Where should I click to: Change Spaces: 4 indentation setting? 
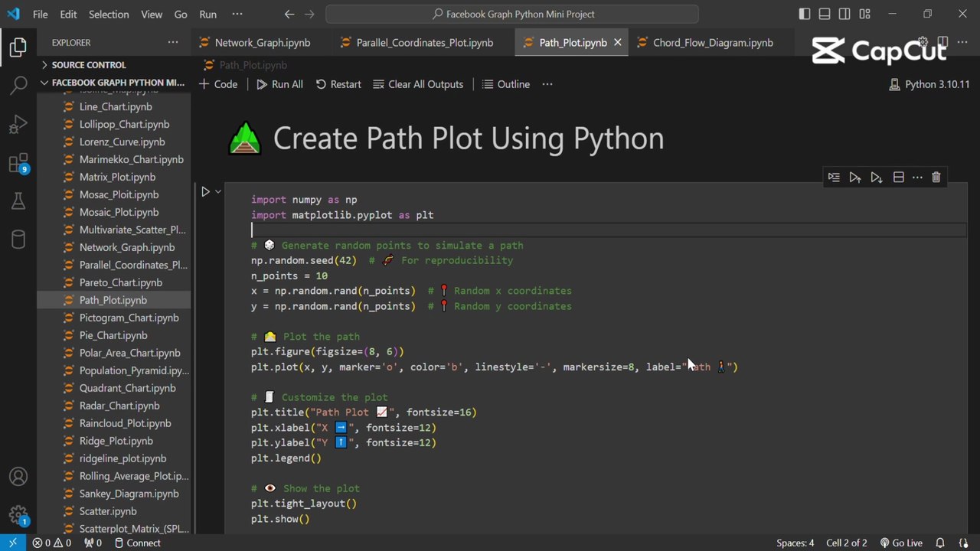(795, 543)
